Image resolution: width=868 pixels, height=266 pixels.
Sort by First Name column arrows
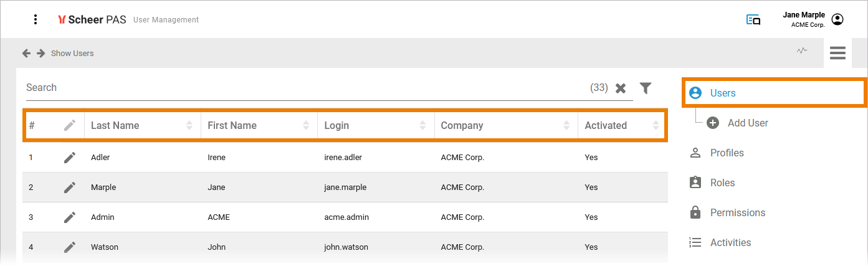[306, 125]
